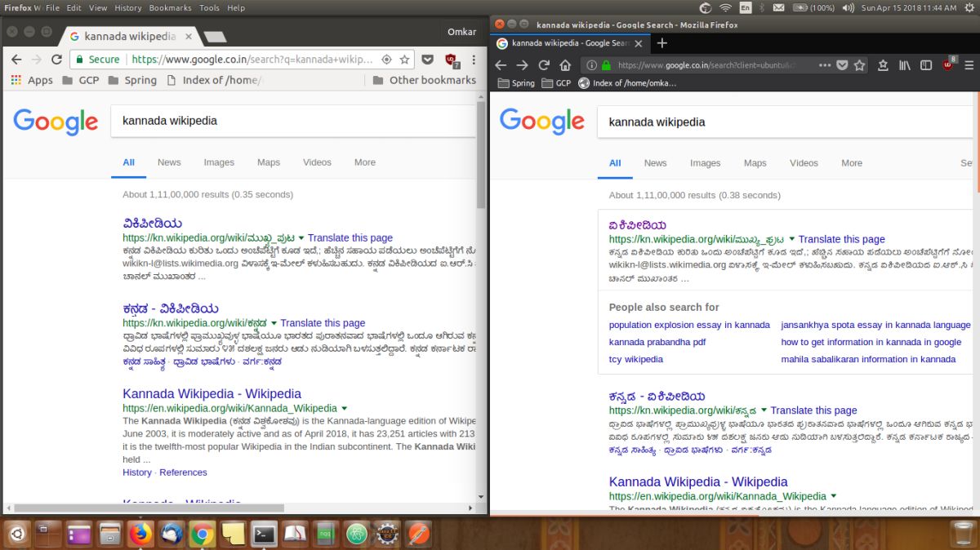Open the Bookmarks menu in the top menu bar

[171, 7]
